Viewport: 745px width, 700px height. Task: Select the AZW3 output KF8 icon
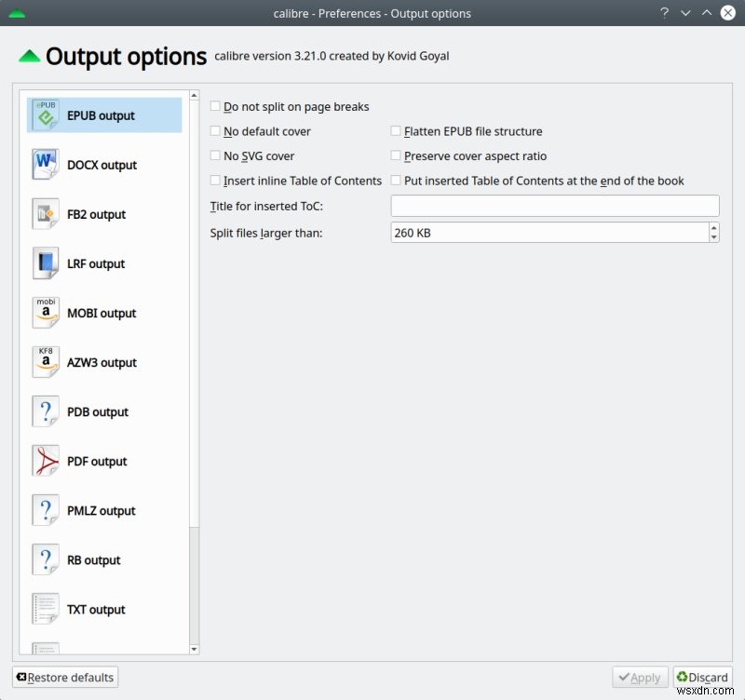[46, 362]
